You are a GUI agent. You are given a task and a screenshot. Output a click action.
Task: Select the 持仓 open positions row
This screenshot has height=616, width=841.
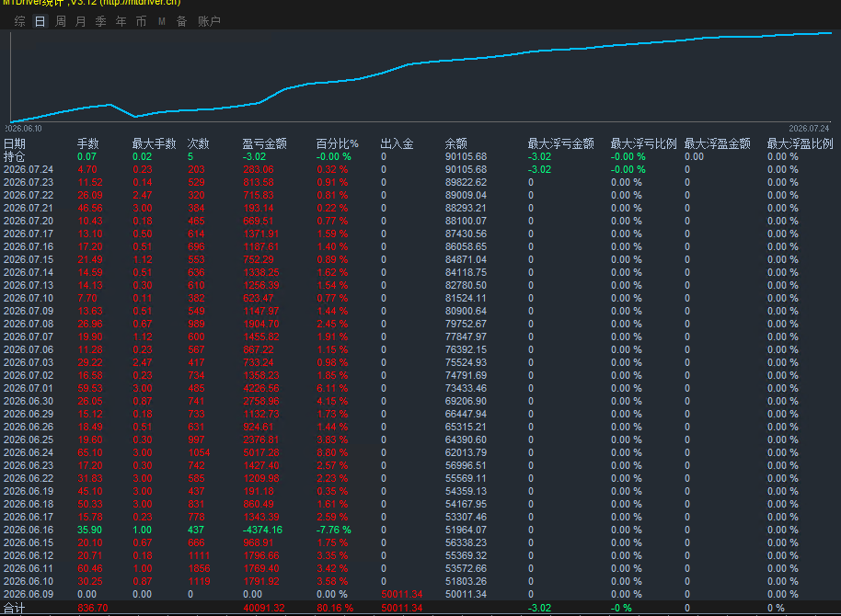coord(420,156)
